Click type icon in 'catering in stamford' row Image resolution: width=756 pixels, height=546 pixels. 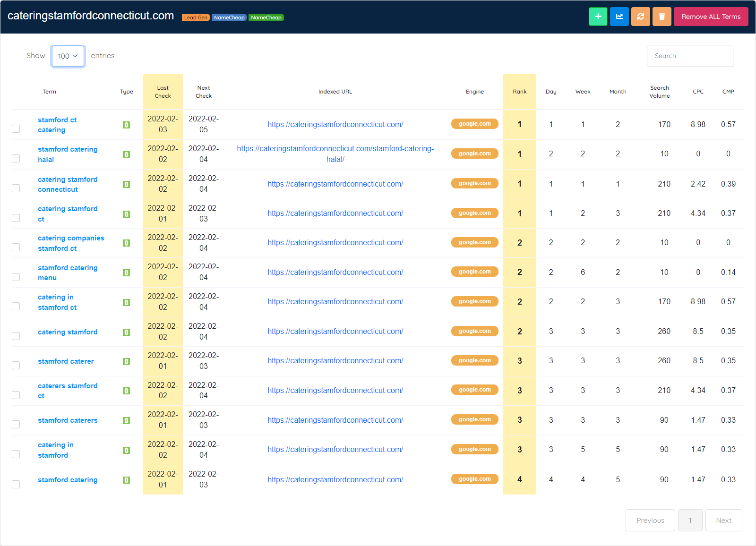click(126, 450)
